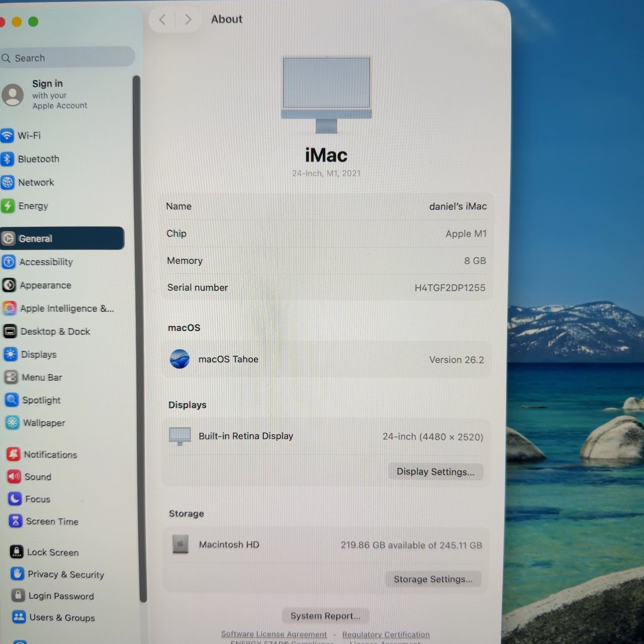
Task: Select the Spotlight magnifier icon
Action: [12, 400]
